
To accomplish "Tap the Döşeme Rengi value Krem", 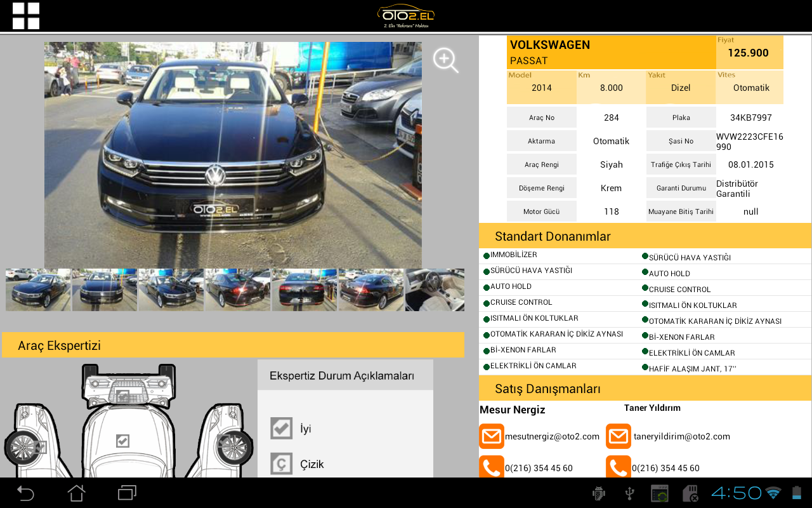I will [x=612, y=188].
